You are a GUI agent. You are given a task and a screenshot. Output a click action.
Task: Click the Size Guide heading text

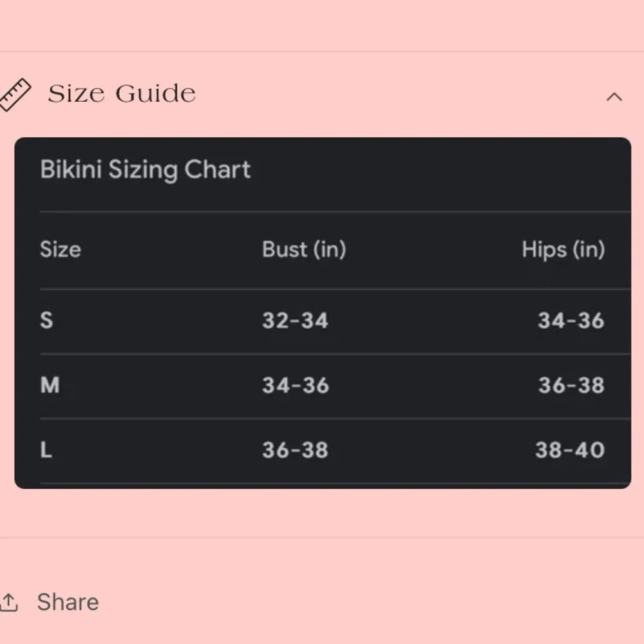[x=122, y=94]
